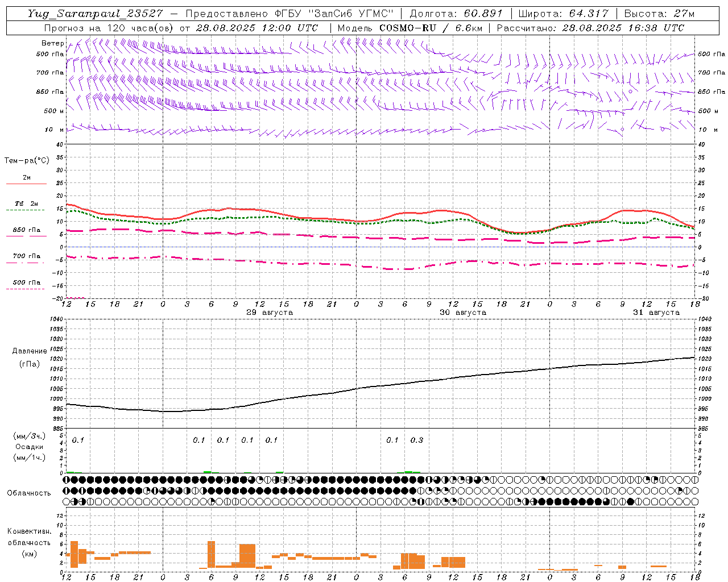The image size is (728, 582).
Task: Click the 850 гПа temperature legend entry
Action: click(27, 230)
